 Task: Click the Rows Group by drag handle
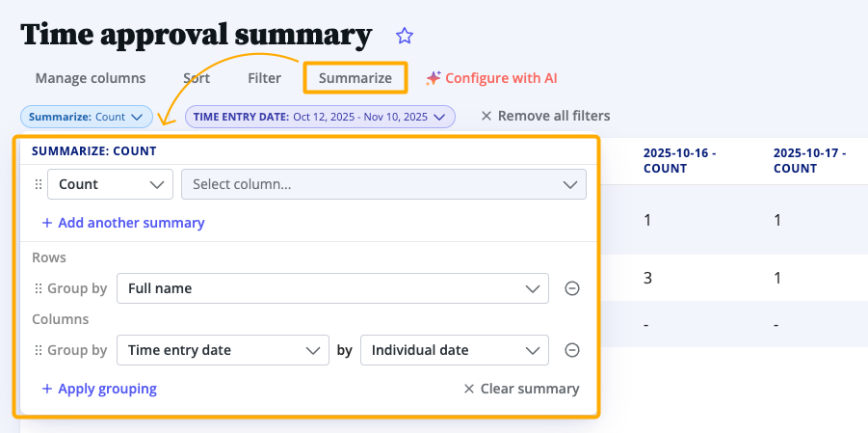39,288
